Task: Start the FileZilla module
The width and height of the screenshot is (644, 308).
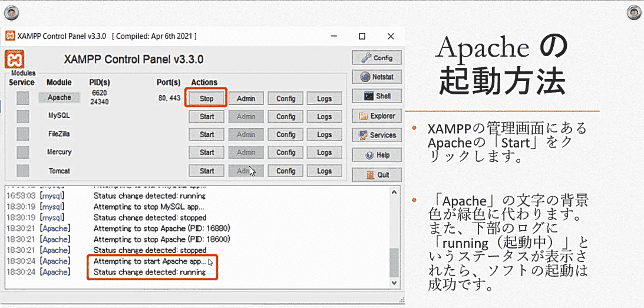Action: click(x=207, y=135)
